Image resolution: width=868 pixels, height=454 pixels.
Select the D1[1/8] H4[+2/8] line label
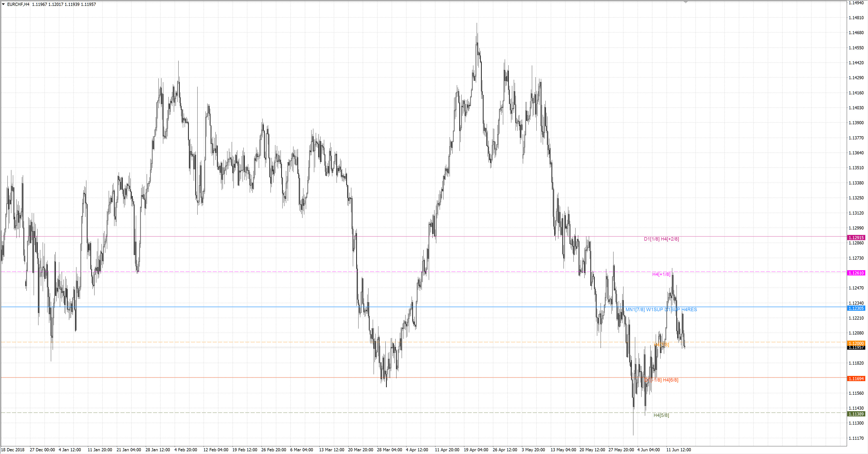point(661,239)
